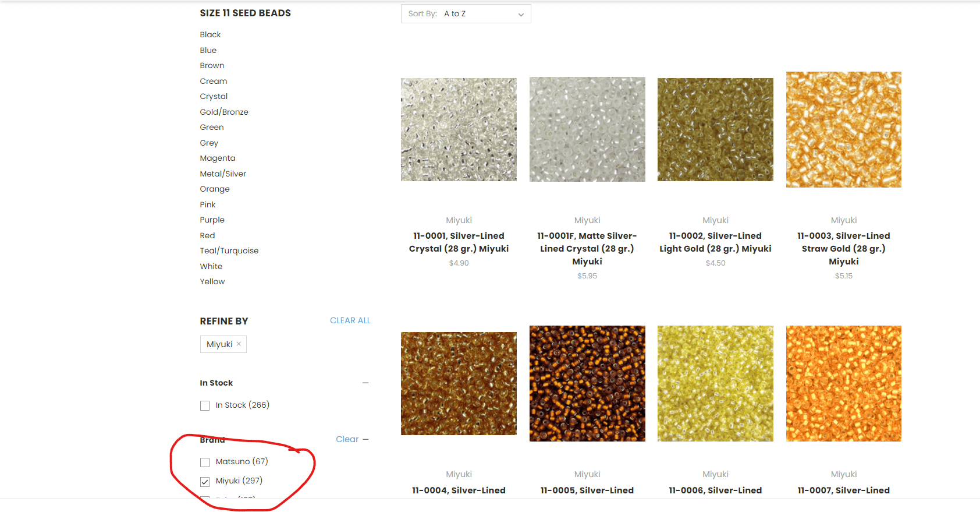This screenshot has width=980, height=512.
Task: Select the Gold/Bronze color category
Action: 224,112
